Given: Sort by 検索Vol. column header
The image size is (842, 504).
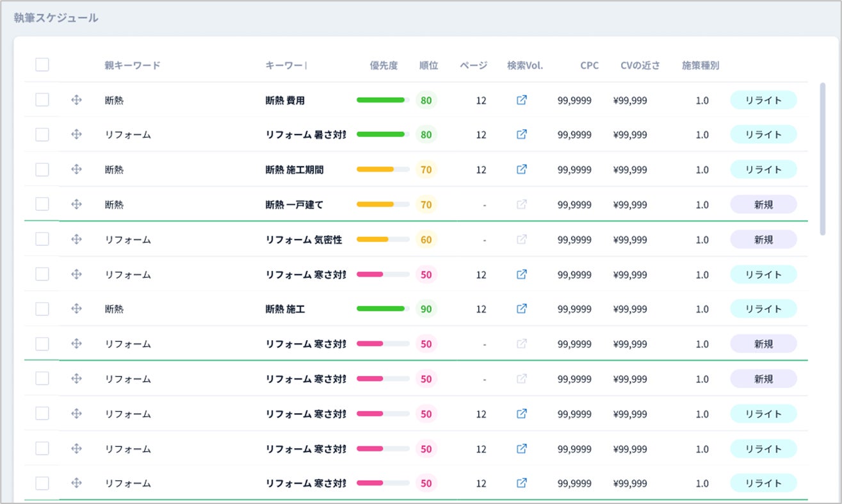Looking at the screenshot, I should click(525, 65).
